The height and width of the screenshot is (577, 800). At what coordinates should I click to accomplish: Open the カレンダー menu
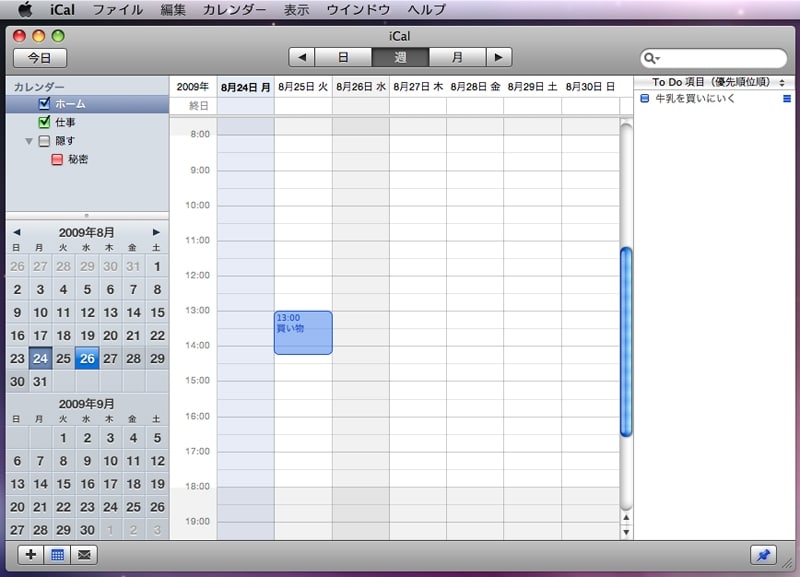coord(234,10)
